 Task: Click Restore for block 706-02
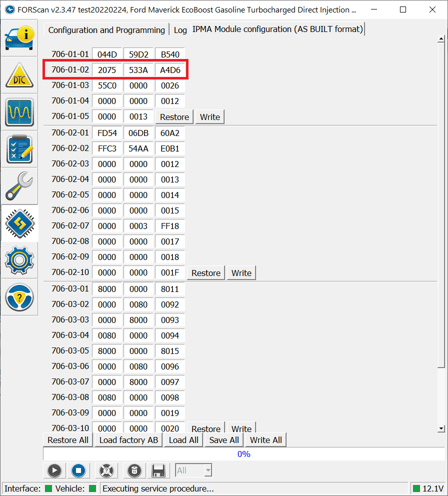click(x=206, y=272)
